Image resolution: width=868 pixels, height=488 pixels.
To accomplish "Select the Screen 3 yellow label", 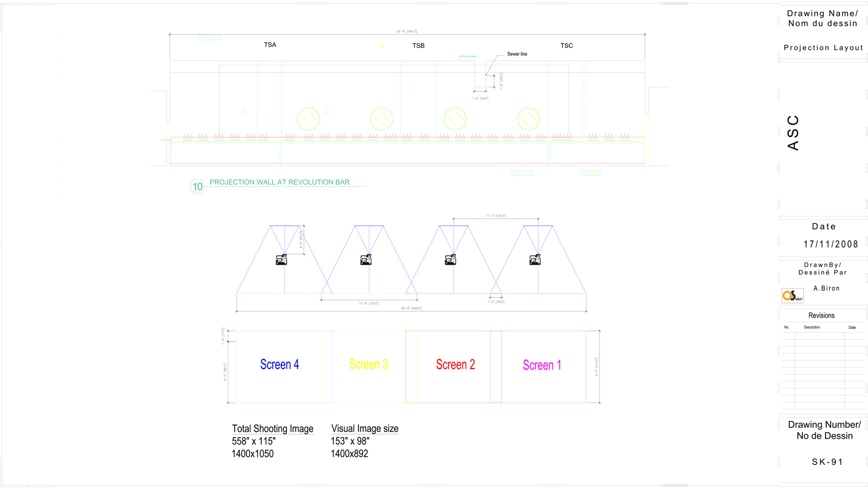I will 368,364.
